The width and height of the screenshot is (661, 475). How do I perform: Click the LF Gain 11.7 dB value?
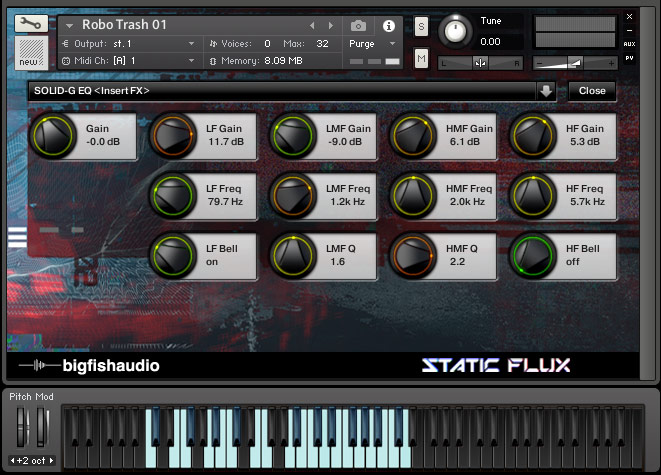pos(226,142)
